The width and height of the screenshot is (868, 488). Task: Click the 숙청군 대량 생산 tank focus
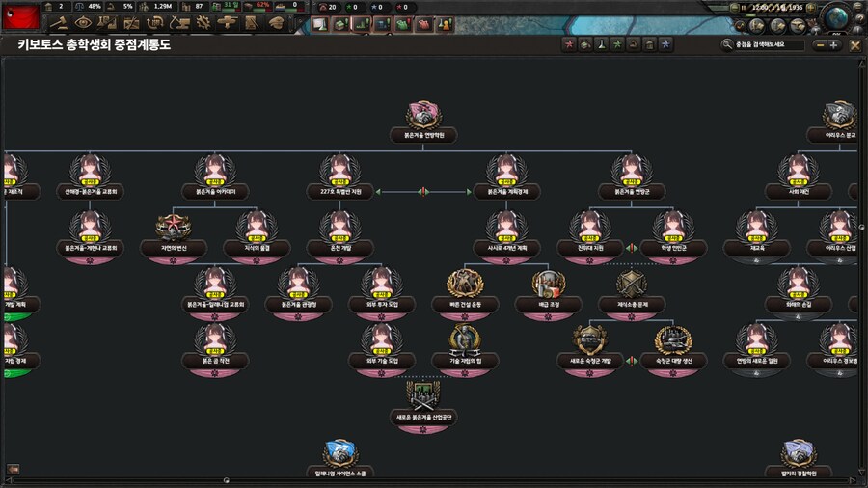tap(672, 339)
